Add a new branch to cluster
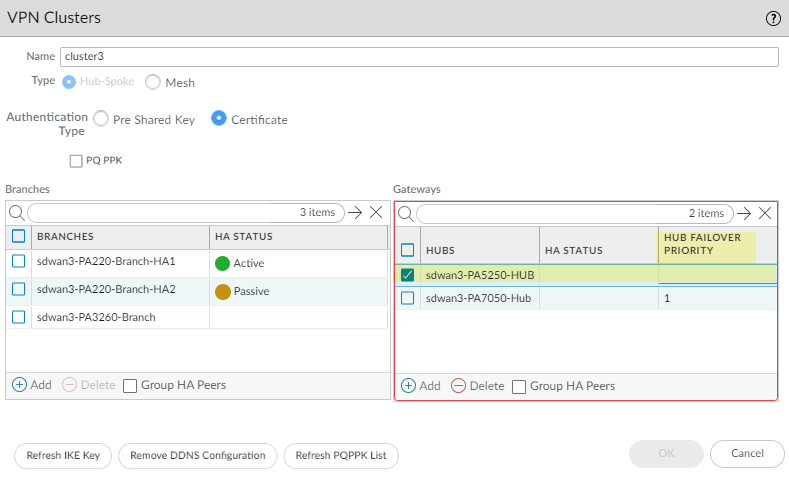Image resolution: width=789 pixels, height=494 pixels. point(32,385)
